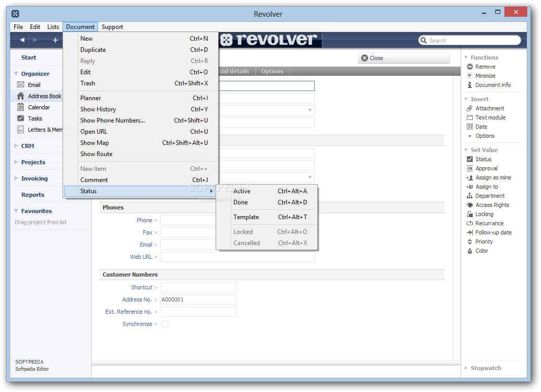Click the Priority arrows icon
The width and height of the screenshot is (541, 392).
pyautogui.click(x=470, y=242)
